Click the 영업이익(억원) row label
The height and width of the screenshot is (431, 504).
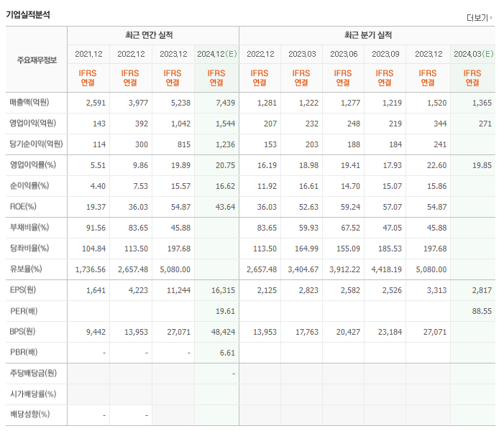pyautogui.click(x=33, y=124)
